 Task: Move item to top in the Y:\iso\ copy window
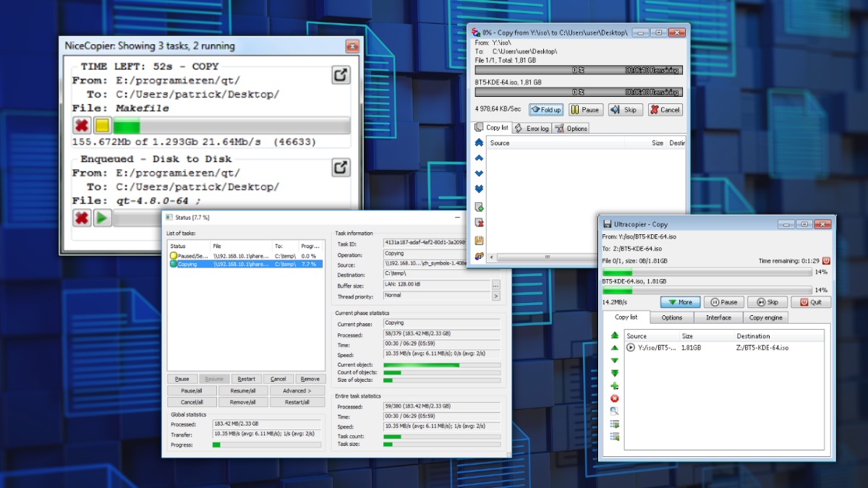point(479,143)
